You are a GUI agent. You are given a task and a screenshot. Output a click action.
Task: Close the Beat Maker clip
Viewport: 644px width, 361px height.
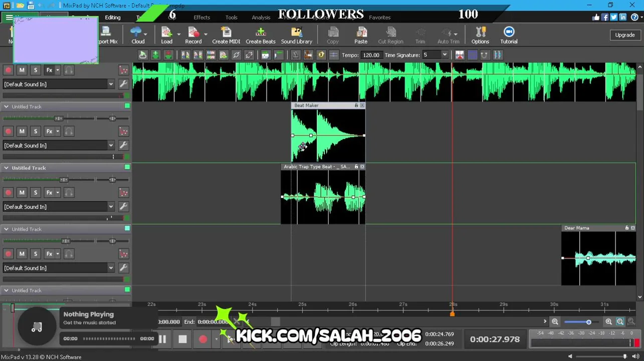click(362, 105)
